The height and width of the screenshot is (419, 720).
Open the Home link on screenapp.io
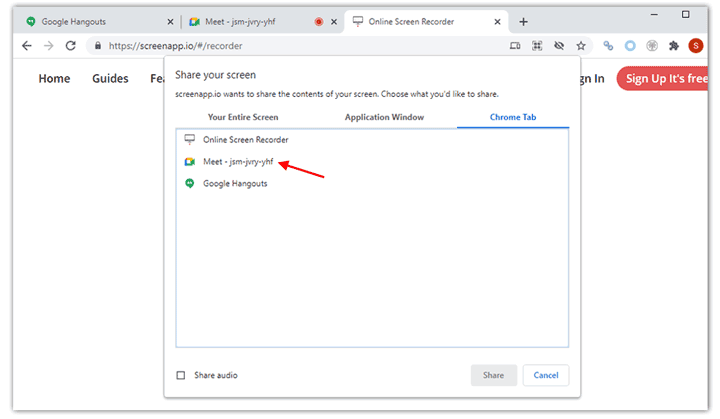click(54, 79)
